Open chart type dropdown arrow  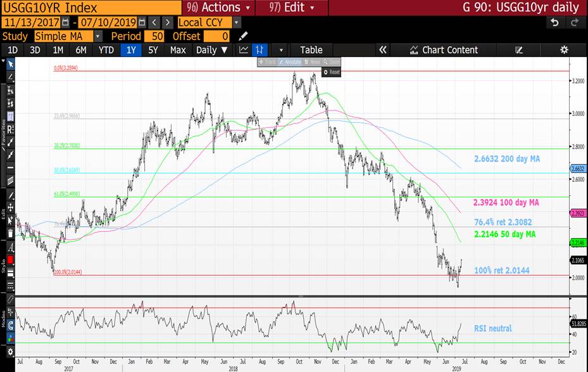[x=281, y=50]
